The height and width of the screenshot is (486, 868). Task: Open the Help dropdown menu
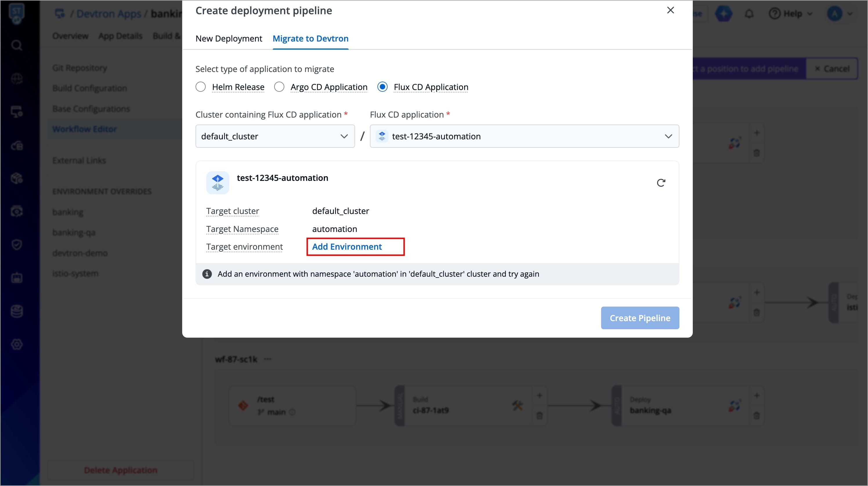[x=791, y=14]
